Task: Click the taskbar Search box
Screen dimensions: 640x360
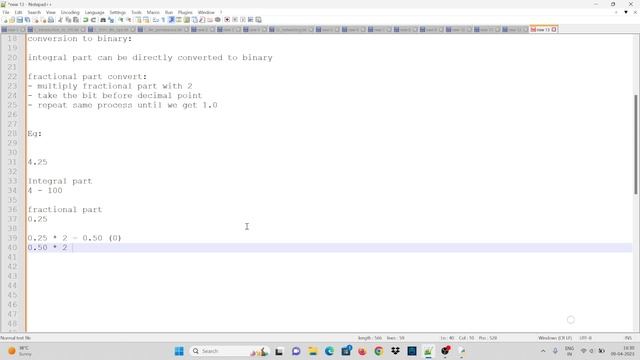Action: 230,351
